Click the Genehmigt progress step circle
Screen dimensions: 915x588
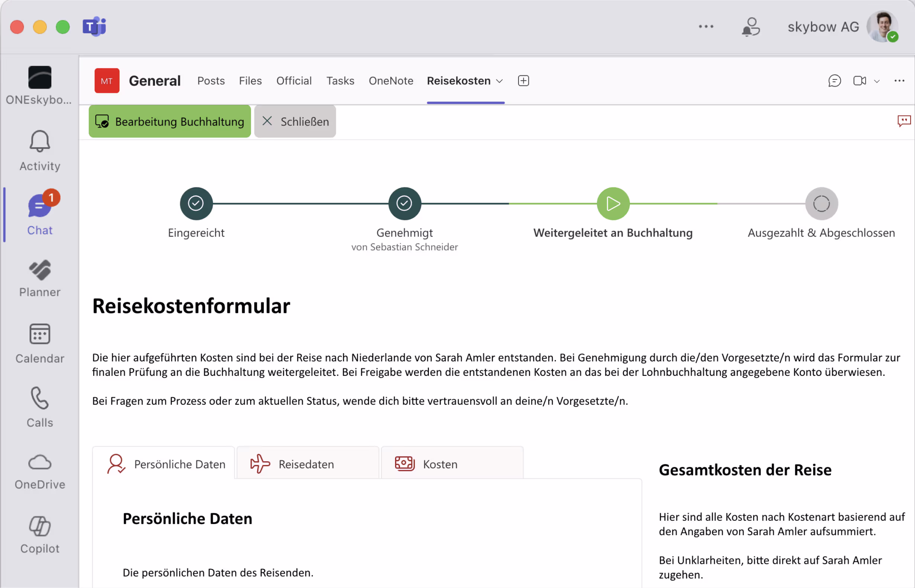coord(404,204)
